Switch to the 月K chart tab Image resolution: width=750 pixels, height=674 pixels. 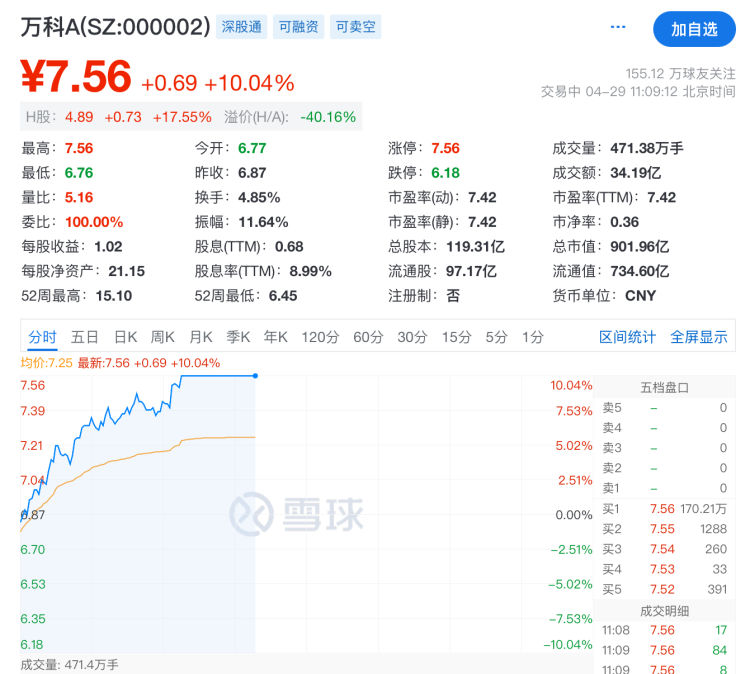[x=200, y=337]
